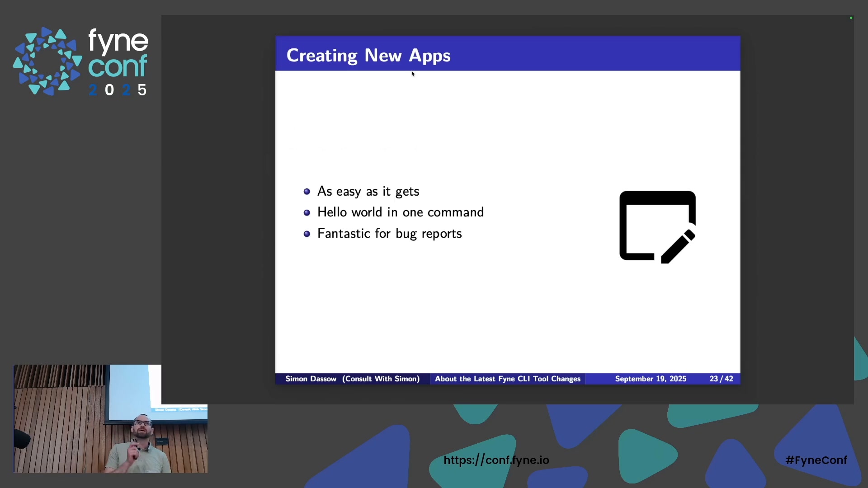Click the 'Creating New Apps' slide title
This screenshot has height=488, width=868.
368,56
